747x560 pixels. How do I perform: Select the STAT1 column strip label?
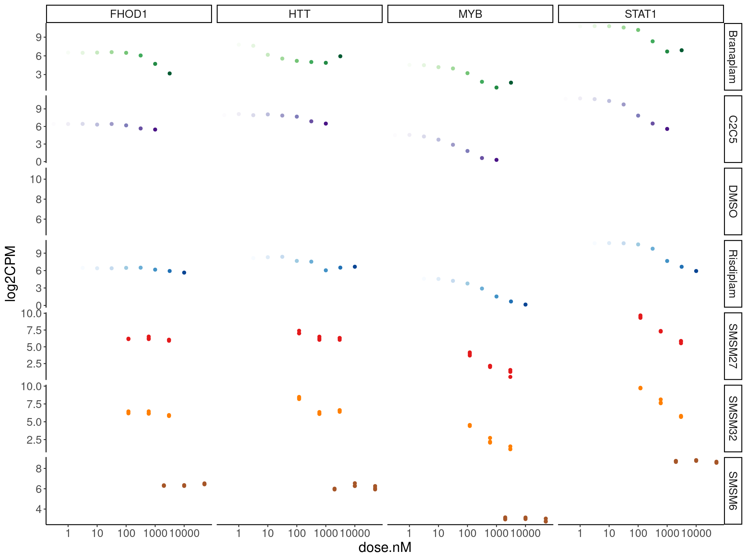coord(640,14)
